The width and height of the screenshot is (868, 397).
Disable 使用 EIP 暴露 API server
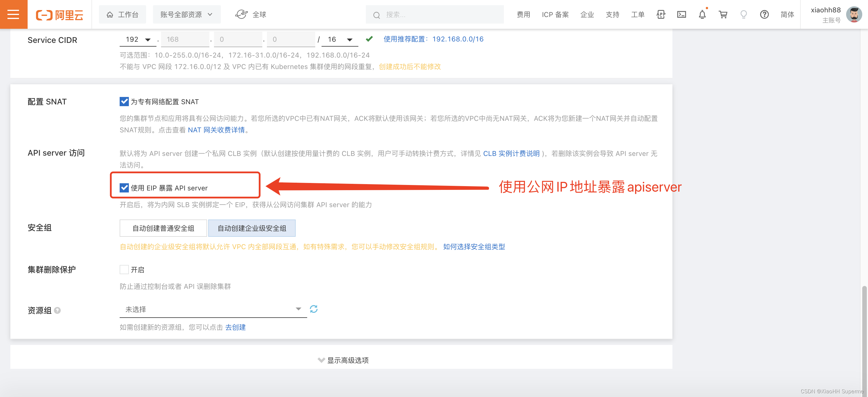pyautogui.click(x=124, y=188)
